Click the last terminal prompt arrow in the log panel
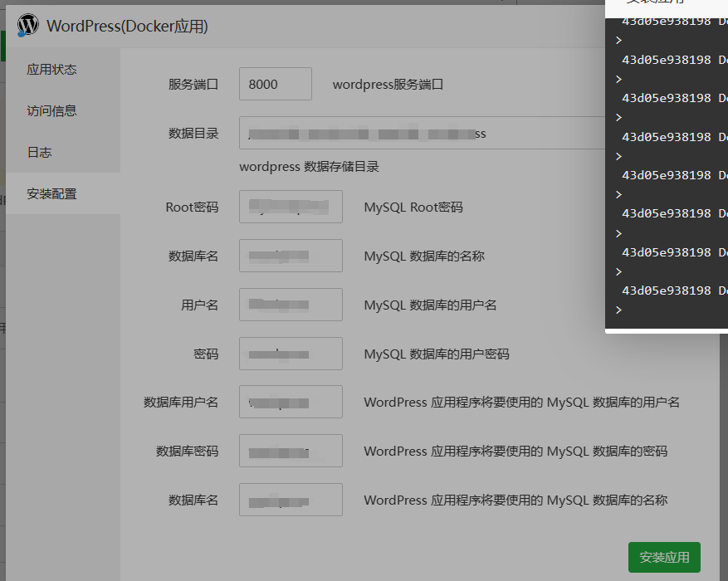Screen dimensions: 728x581 pos(619,310)
